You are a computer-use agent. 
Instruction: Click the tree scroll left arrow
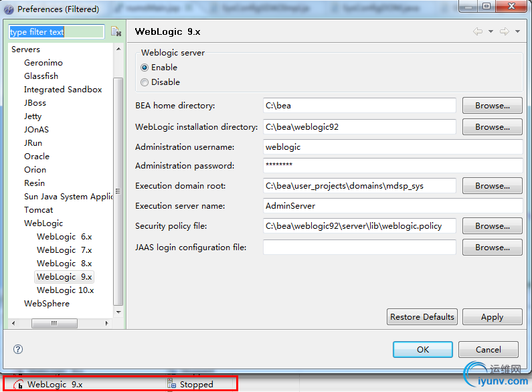[13, 324]
